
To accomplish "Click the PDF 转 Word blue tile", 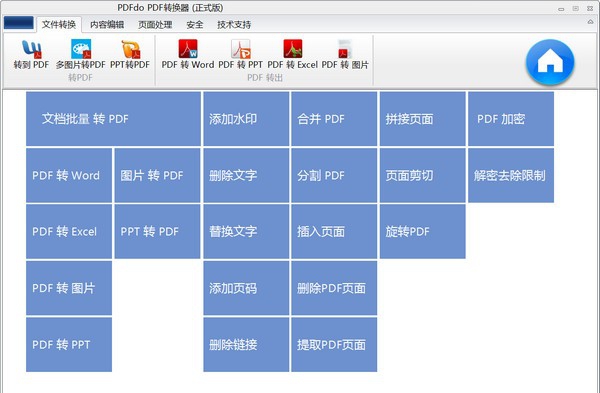I will pyautogui.click(x=69, y=175).
